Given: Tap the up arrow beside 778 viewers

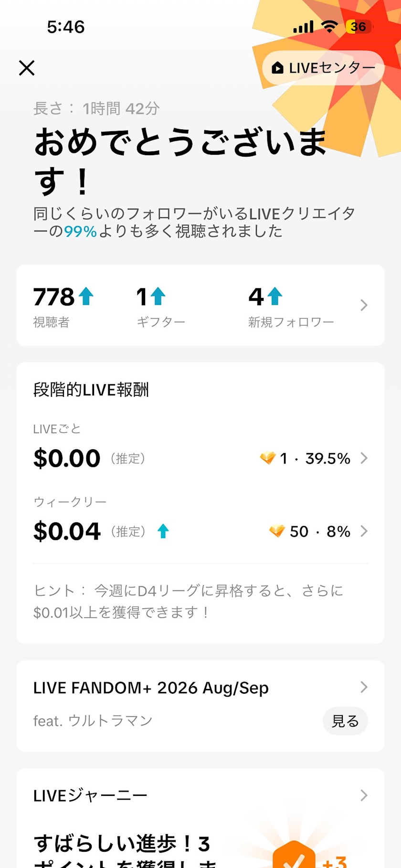Looking at the screenshot, I should tap(86, 296).
